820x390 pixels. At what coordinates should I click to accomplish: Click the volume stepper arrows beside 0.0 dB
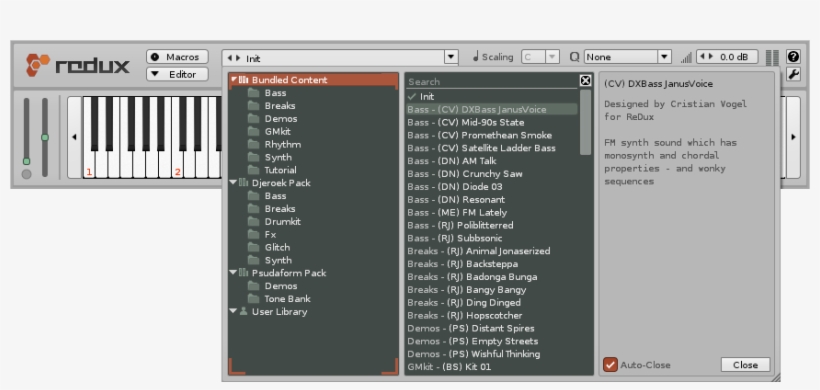pyautogui.click(x=707, y=57)
